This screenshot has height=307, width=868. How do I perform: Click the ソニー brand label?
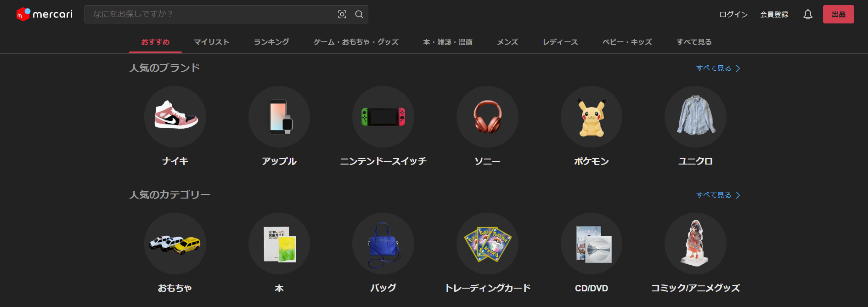[x=487, y=161]
